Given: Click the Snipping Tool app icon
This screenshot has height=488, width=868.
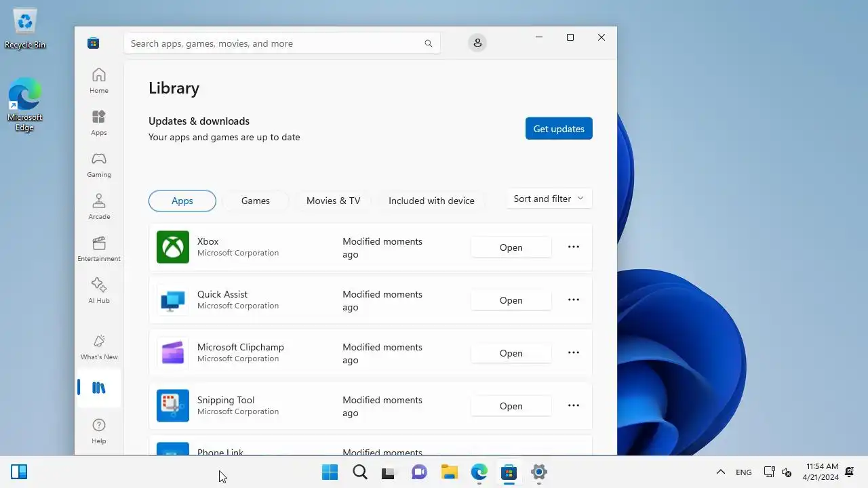Looking at the screenshot, I should 173,405.
